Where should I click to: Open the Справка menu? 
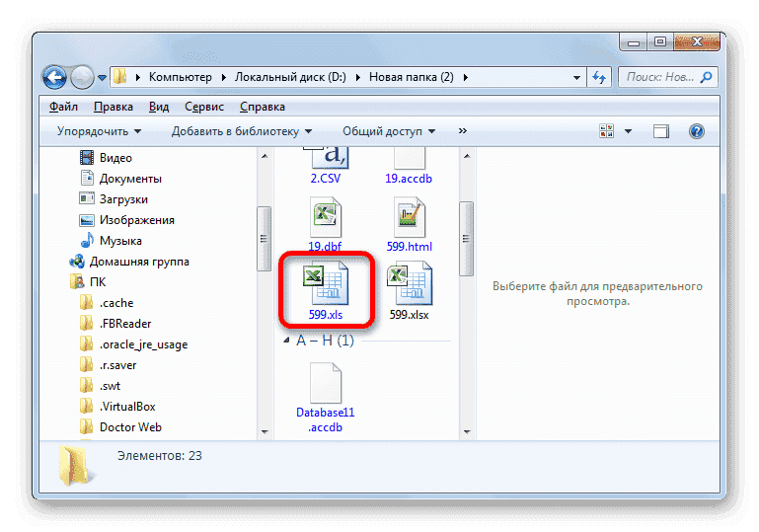(x=263, y=107)
